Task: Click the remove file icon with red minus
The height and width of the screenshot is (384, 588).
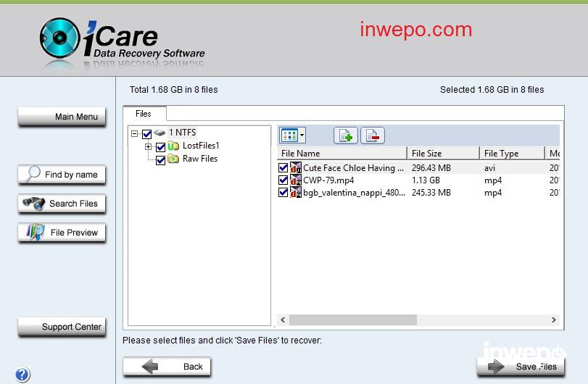Action: 373,135
